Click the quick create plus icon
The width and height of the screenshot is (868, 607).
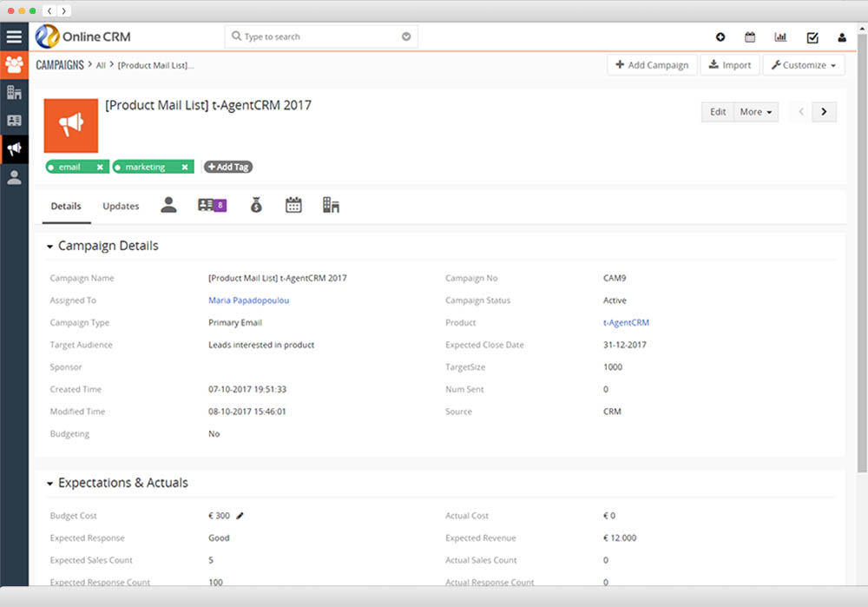(x=720, y=37)
